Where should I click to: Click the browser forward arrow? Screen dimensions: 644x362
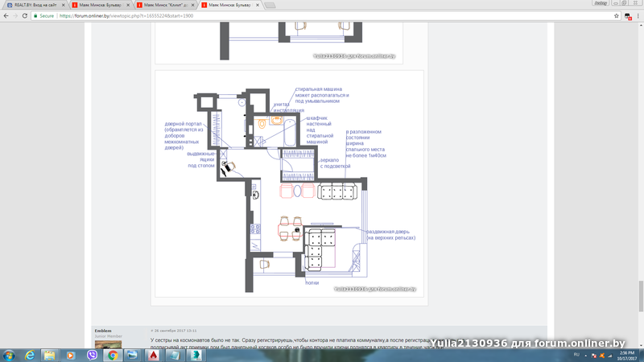pos(15,16)
